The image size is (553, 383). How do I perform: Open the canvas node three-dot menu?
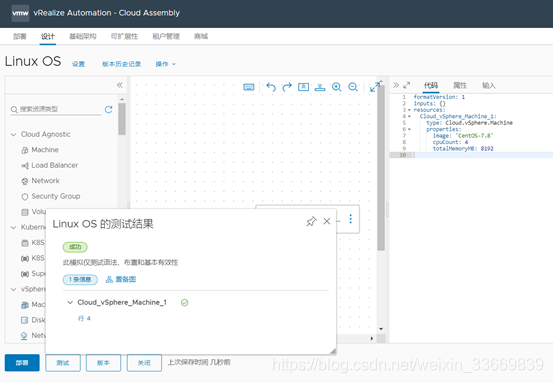(351, 219)
